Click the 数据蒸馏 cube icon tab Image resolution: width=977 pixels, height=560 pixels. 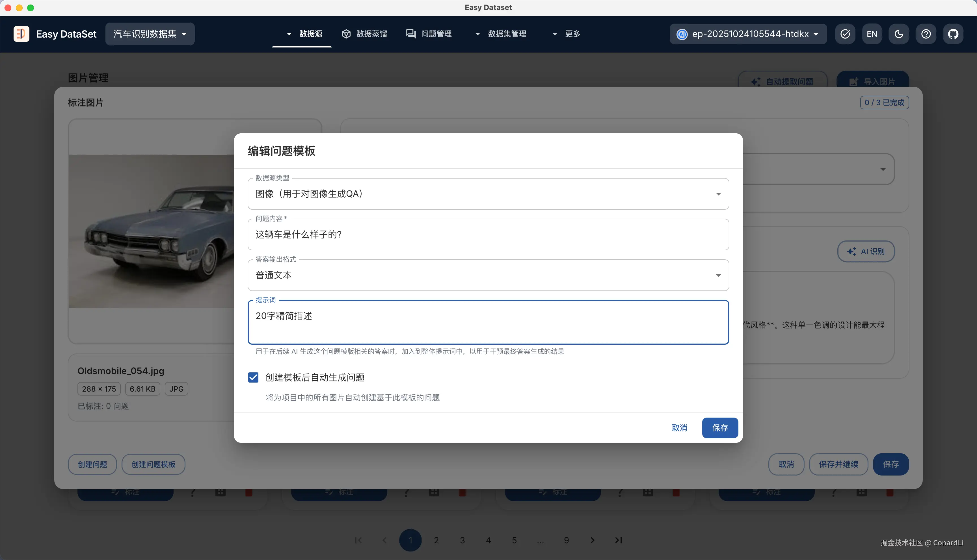(364, 34)
